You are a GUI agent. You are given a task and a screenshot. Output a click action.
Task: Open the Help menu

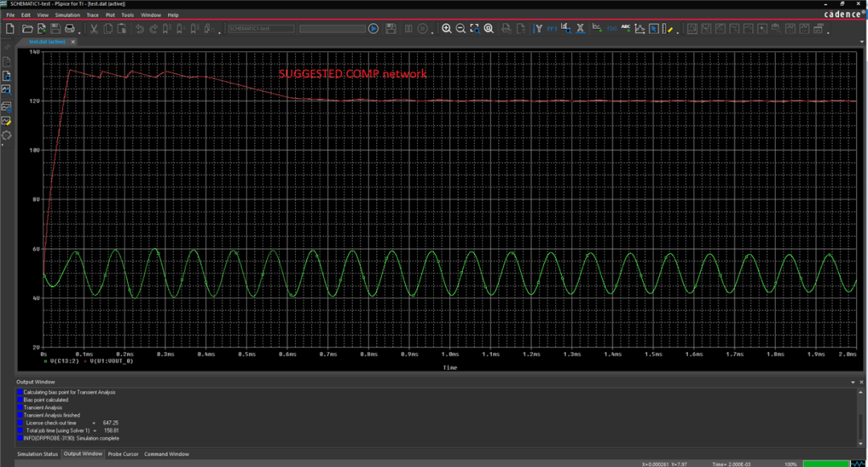coord(173,15)
